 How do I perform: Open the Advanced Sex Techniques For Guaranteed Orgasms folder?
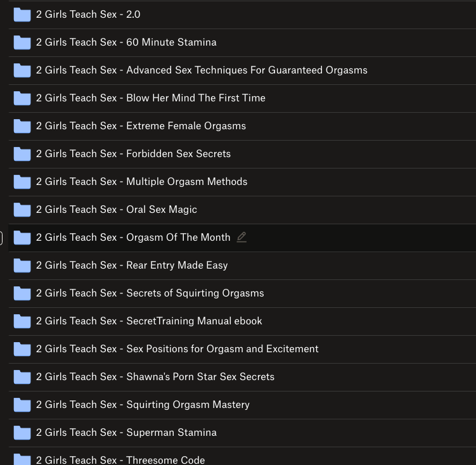tap(202, 70)
